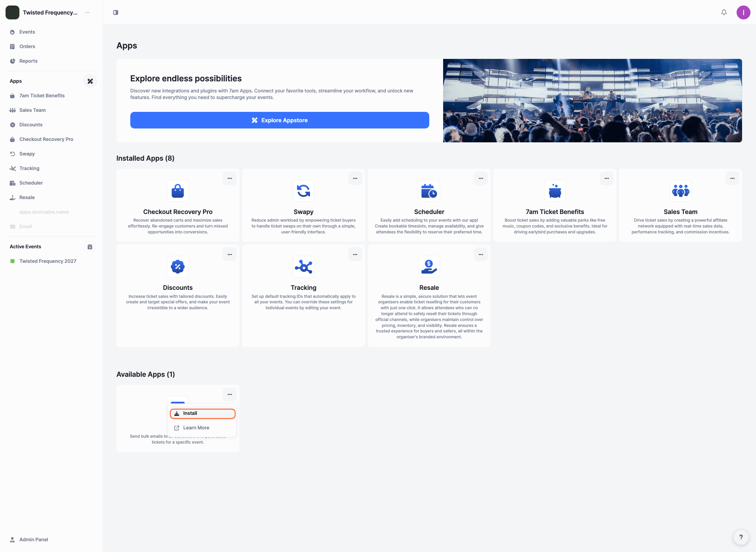
Task: Open the Discounts card more options
Action: coord(230,255)
